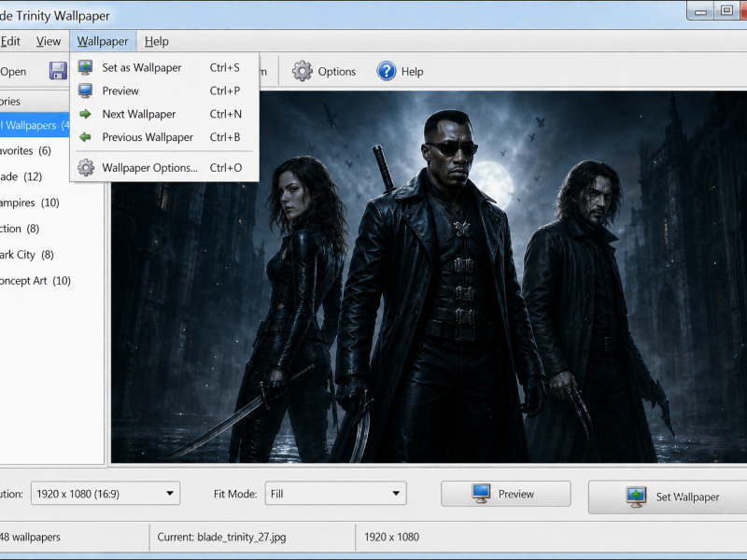Click the Wallpaper Options gear icon in menu
Image resolution: width=747 pixels, height=560 pixels.
tap(86, 168)
